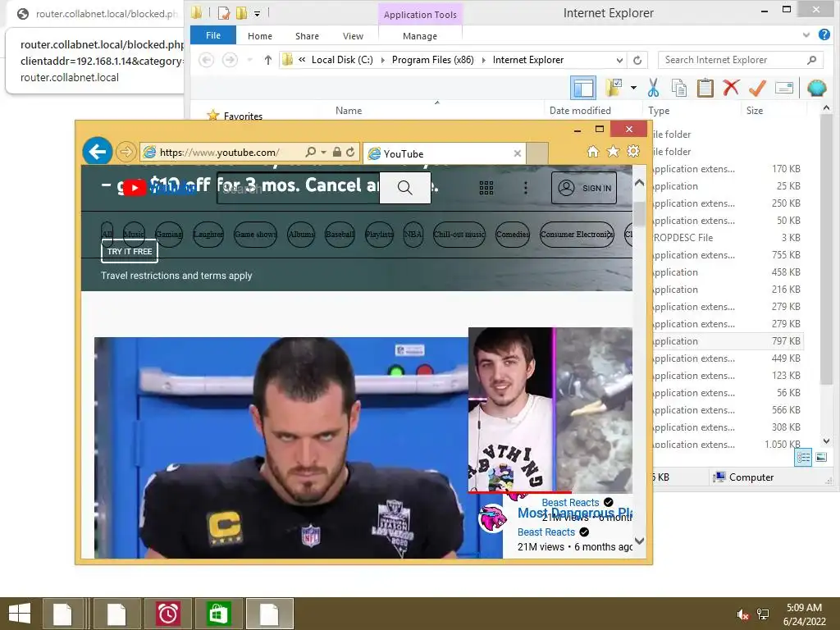Close the YouTube tab
Viewport: 840px width, 630px height.
(517, 153)
